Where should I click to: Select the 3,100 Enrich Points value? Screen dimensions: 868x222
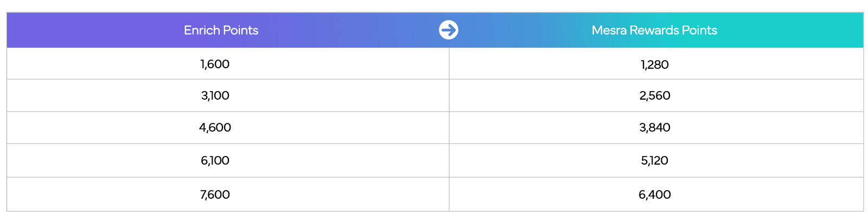[215, 95]
